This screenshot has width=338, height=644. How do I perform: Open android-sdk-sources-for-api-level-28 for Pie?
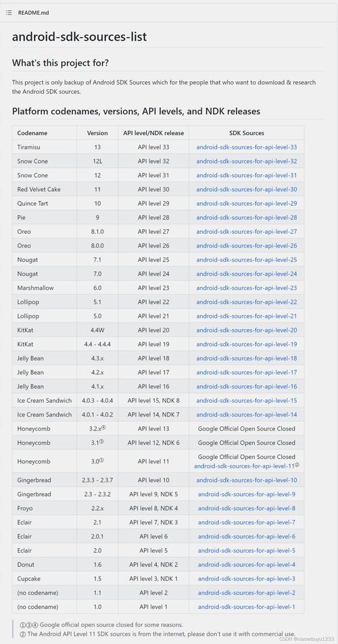pos(247,218)
